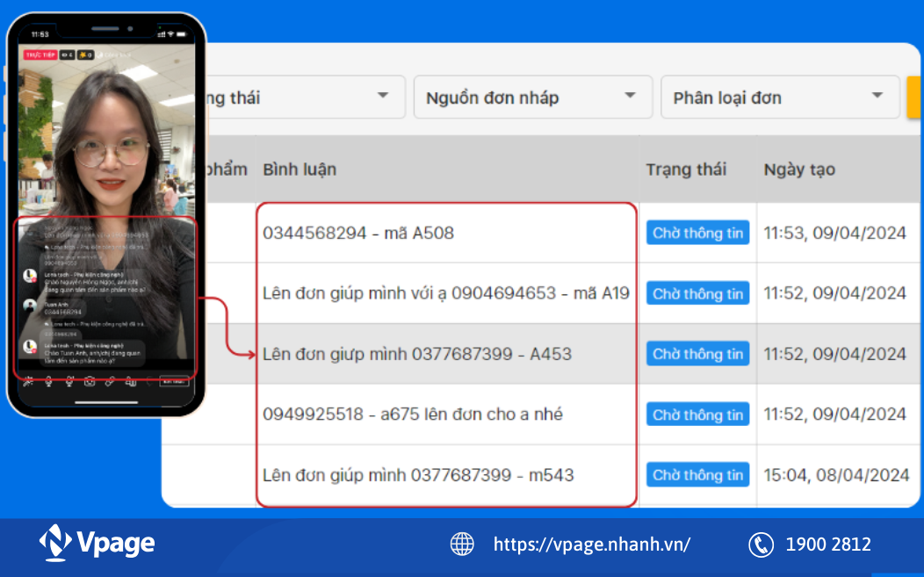Click the Vpage logo
Screen dimensions: 924x577
pyautogui.click(x=97, y=542)
